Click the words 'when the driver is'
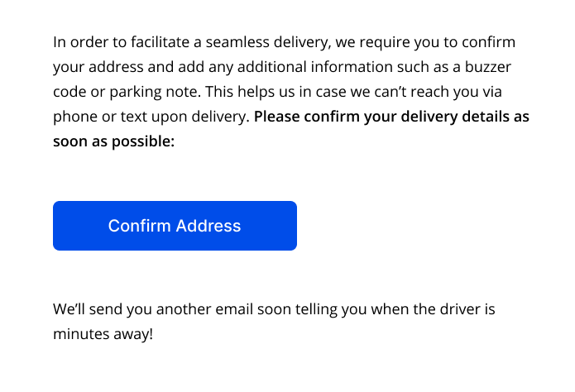 [433, 309]
